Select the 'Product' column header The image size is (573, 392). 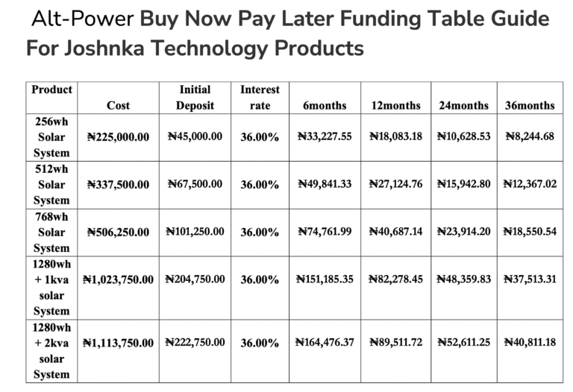click(x=51, y=90)
